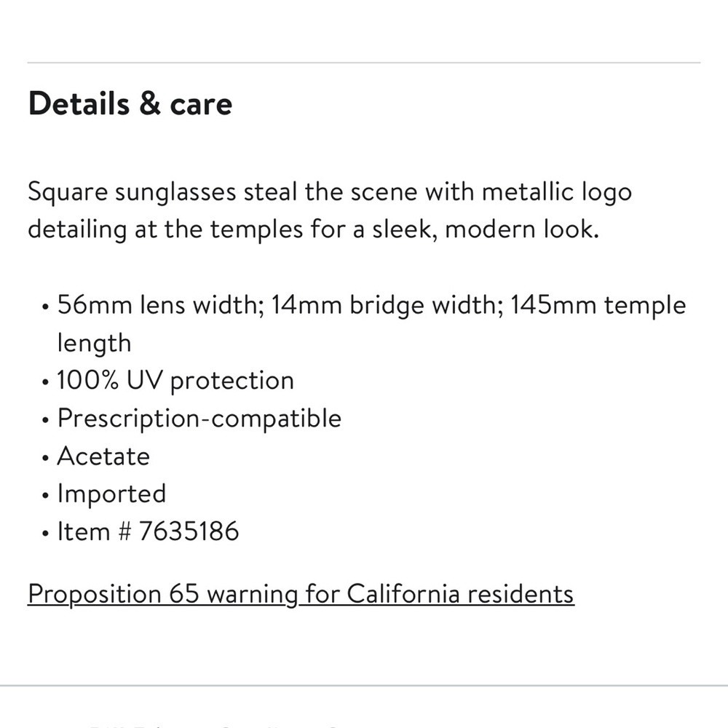Image resolution: width=728 pixels, height=728 pixels.
Task: Click the Prescription-compatible bullet text
Action: tap(199, 419)
